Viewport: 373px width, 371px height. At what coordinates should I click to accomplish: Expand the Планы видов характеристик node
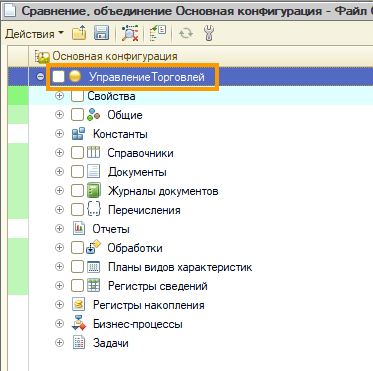coord(59,266)
